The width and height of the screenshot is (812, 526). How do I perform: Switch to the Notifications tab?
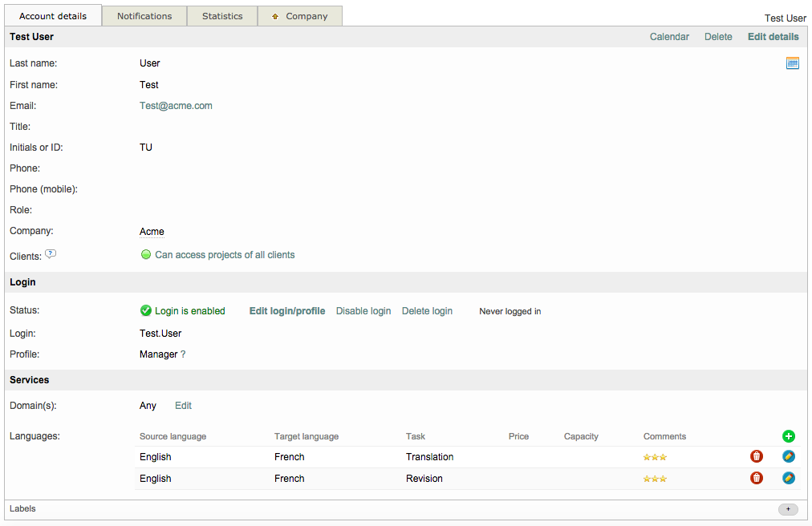click(x=144, y=16)
